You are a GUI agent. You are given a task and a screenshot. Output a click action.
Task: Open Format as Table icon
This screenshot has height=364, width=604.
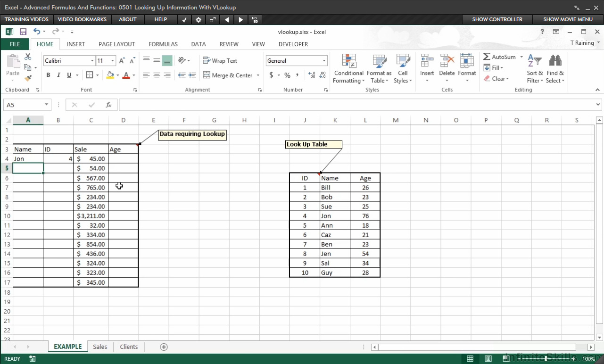click(x=380, y=61)
